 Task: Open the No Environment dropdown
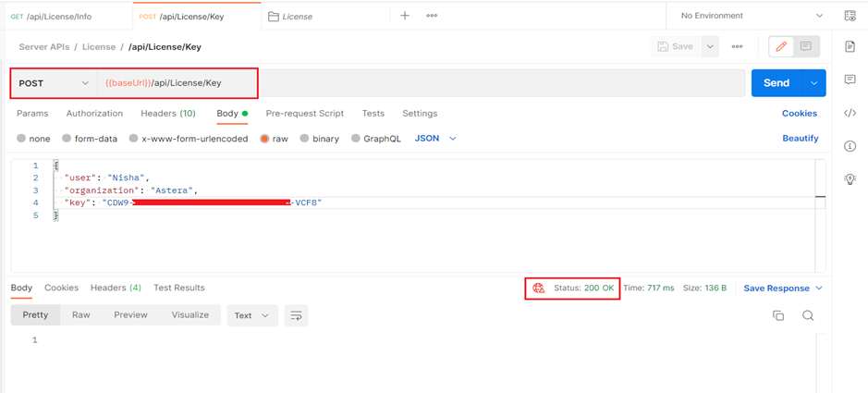click(752, 16)
